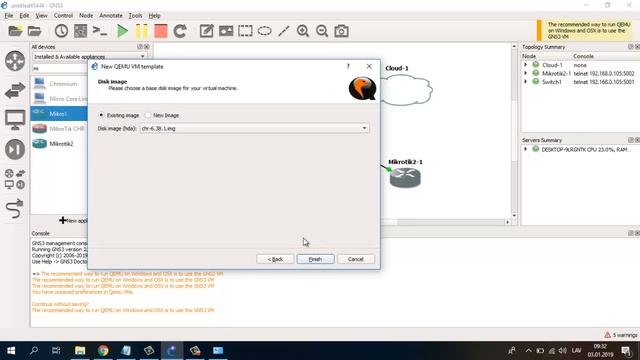This screenshot has height=360, width=640.
Task: Take a screenshot with camera icon
Action: [341, 31]
